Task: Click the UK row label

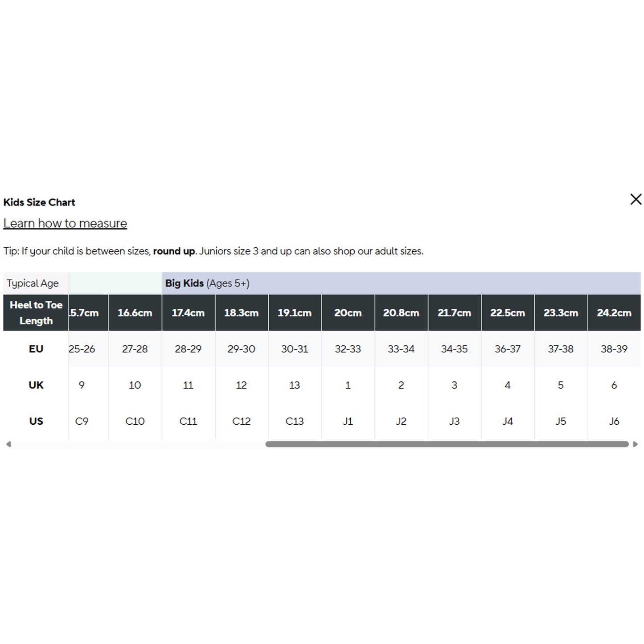Action: (x=36, y=385)
